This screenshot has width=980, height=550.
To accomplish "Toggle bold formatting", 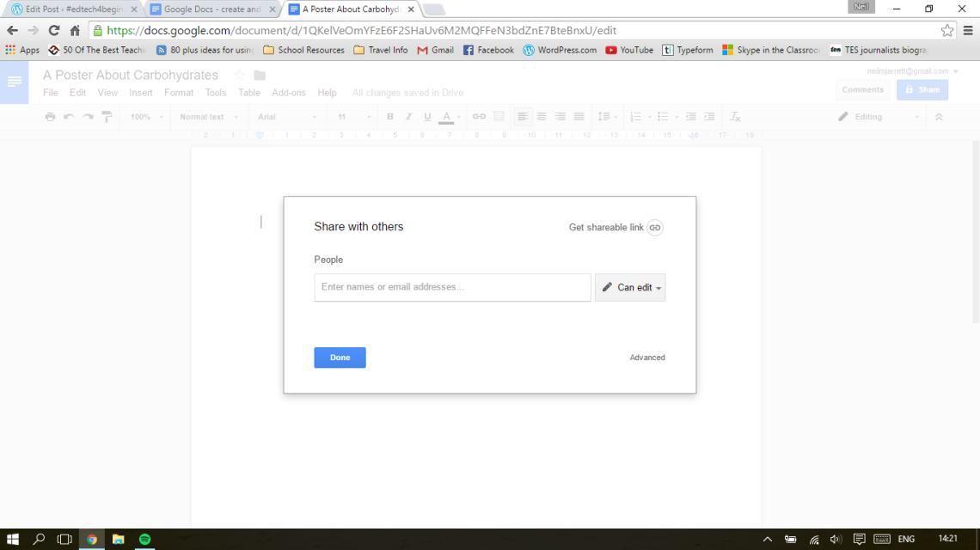I will [389, 116].
